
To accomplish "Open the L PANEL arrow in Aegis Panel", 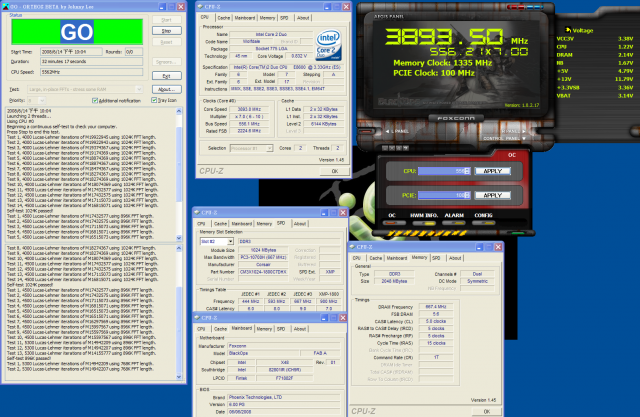I will point(388,131).
